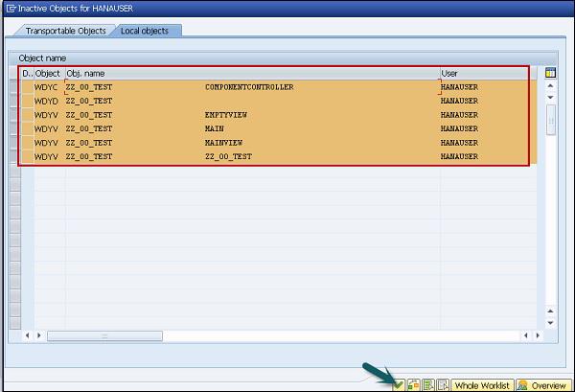This screenshot has width=575, height=392.
Task: Click the Object column header
Action: point(48,73)
